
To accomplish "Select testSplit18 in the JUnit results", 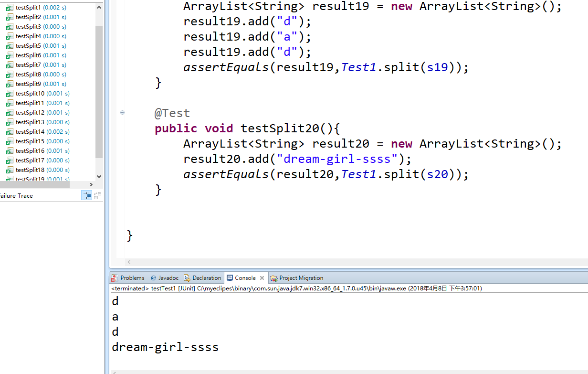I will pos(42,170).
